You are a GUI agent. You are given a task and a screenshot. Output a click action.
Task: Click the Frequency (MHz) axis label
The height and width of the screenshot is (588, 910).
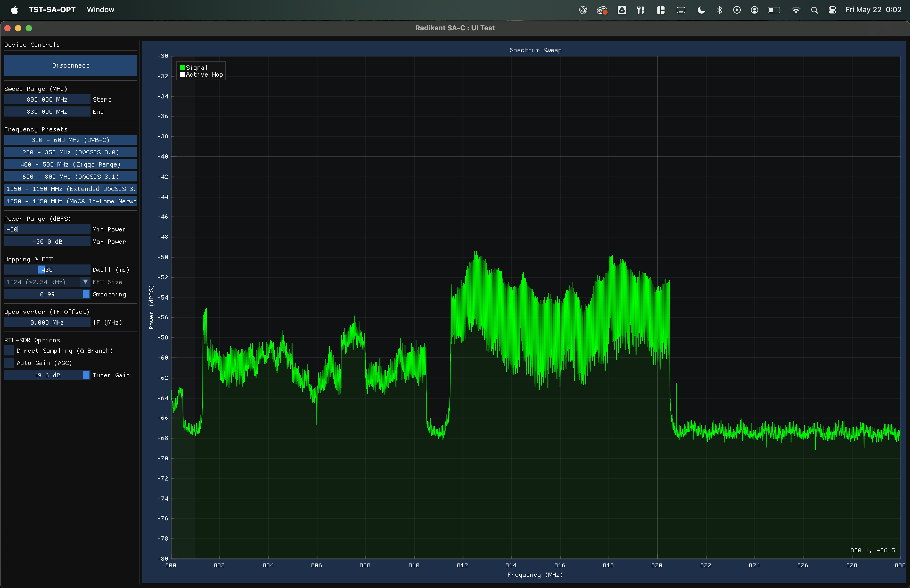(535, 575)
